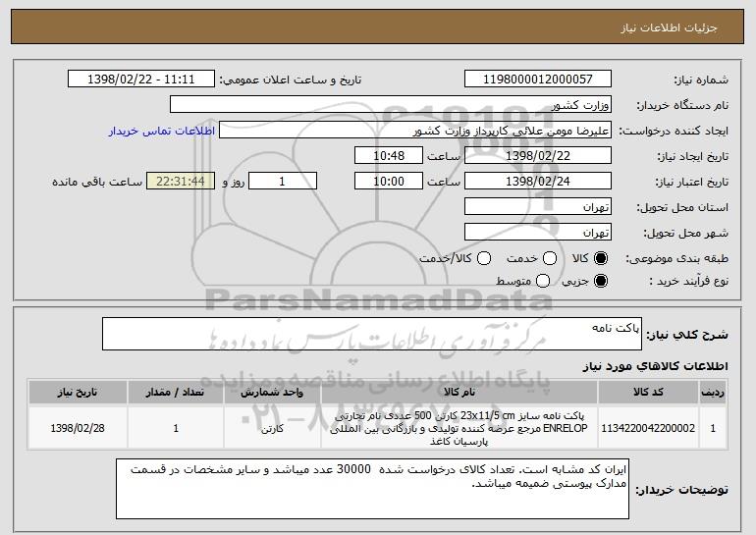Click the creation date field 1398/02/22

coord(538,156)
